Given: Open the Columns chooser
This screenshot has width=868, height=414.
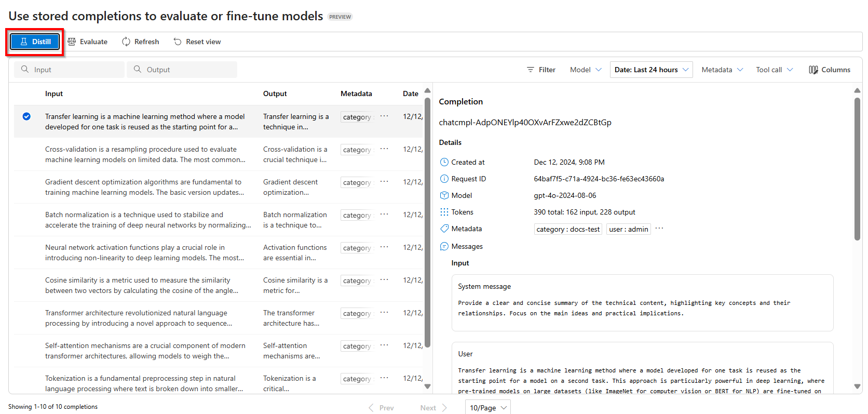Looking at the screenshot, I should 829,70.
